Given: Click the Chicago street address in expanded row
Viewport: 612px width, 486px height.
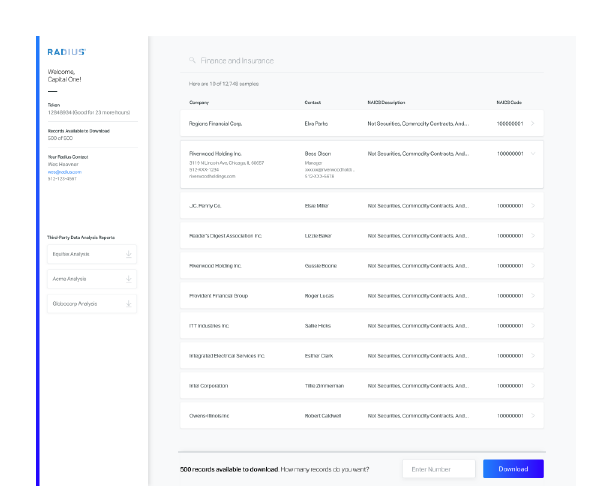Looking at the screenshot, I should [226, 163].
